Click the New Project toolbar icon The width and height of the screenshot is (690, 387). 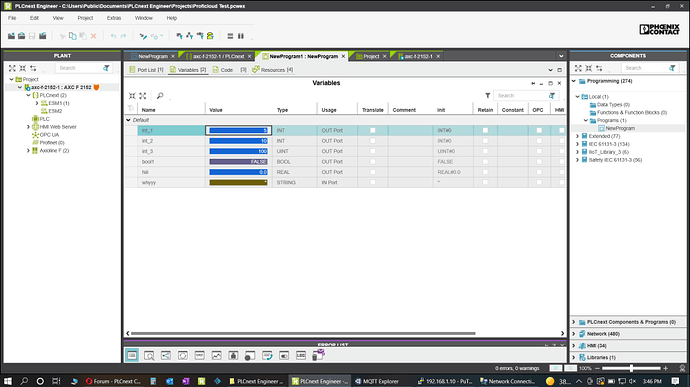(11, 36)
